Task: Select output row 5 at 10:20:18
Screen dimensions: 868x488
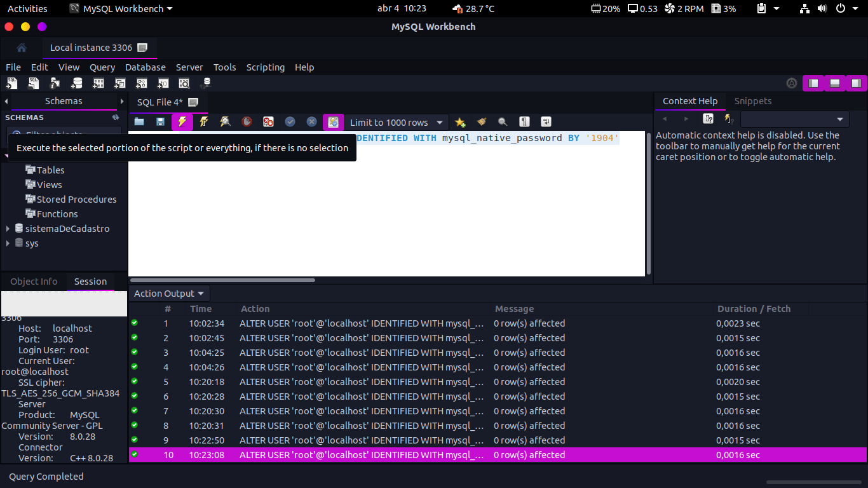Action: tap(498, 382)
